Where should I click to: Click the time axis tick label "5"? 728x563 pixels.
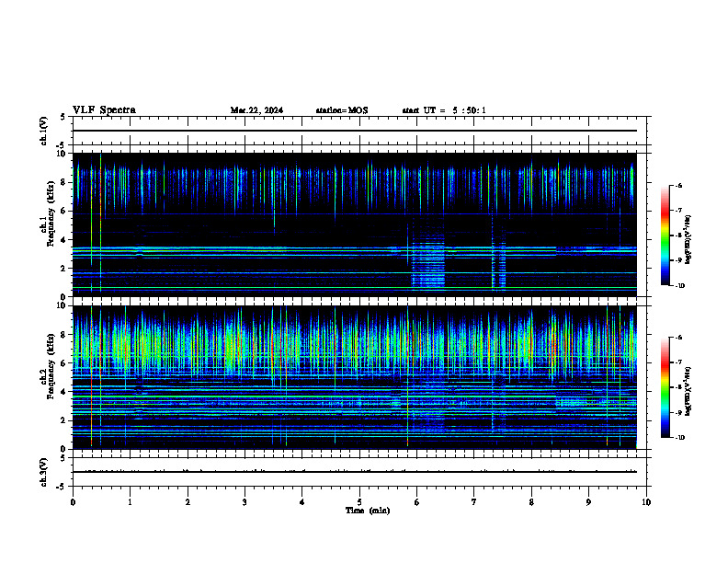tap(359, 502)
